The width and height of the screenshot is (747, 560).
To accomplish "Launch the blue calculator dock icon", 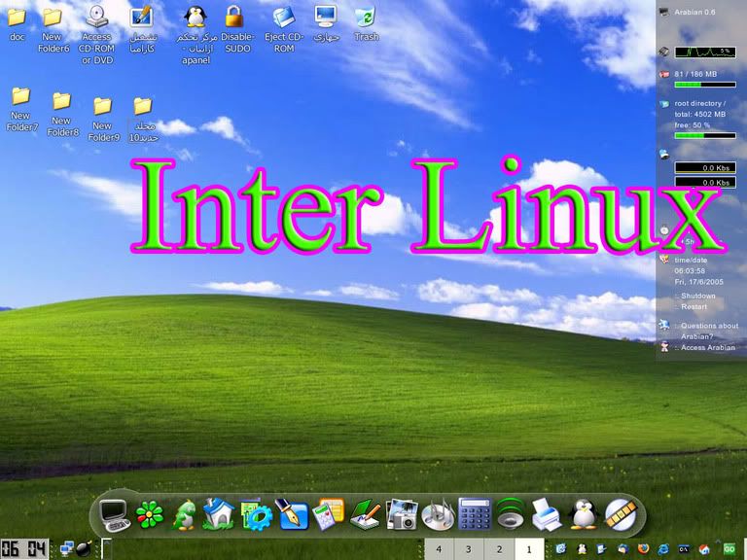I will (475, 514).
